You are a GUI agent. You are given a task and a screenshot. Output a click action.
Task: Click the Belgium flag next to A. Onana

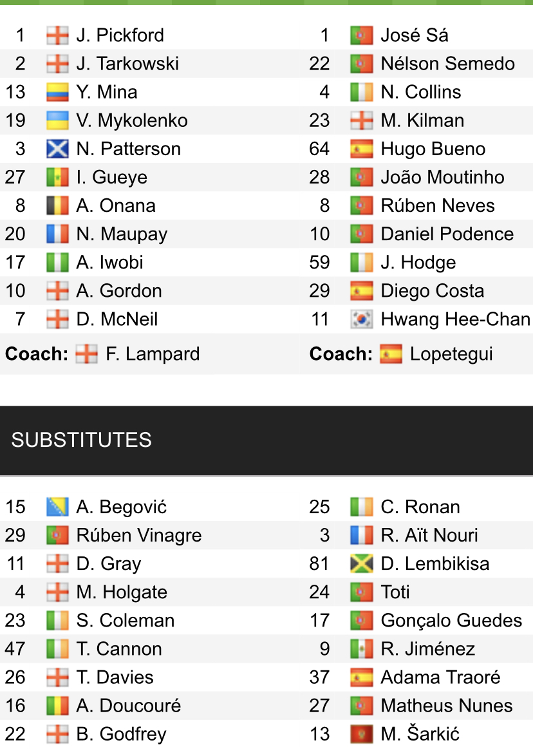(57, 205)
